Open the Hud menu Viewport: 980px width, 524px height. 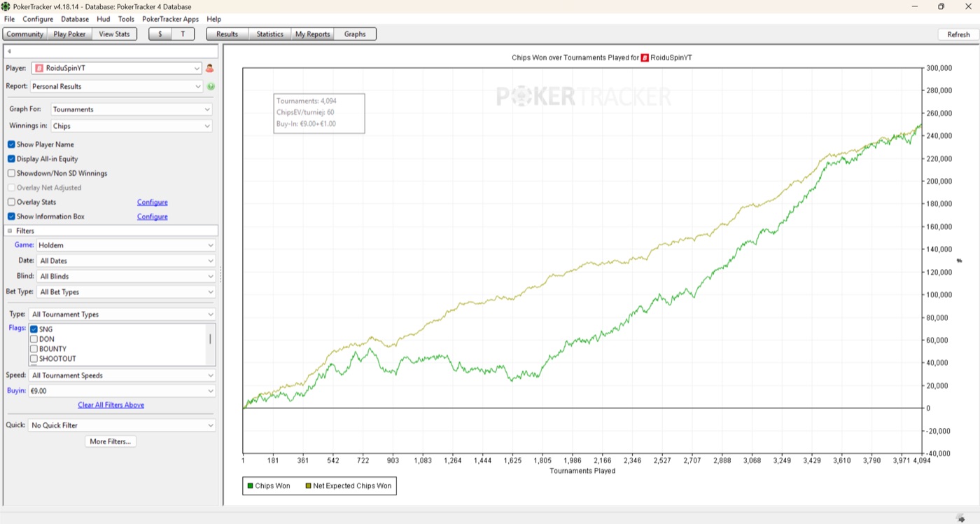click(104, 19)
